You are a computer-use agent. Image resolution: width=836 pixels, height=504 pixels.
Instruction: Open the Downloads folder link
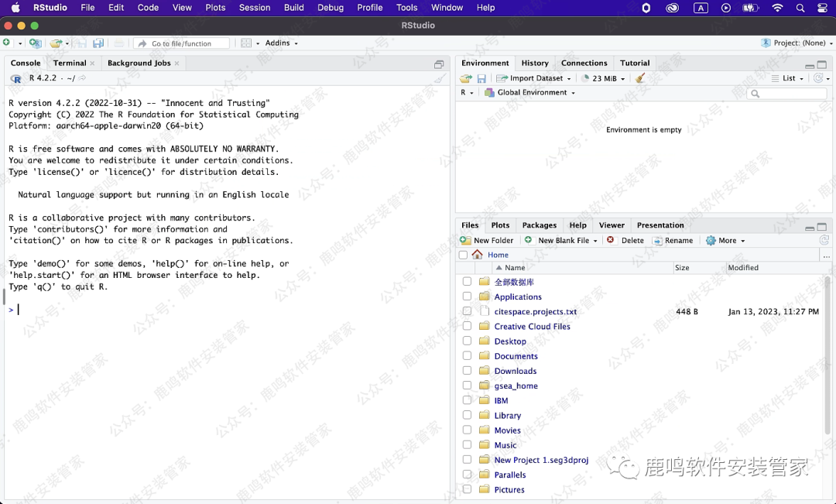(x=515, y=371)
